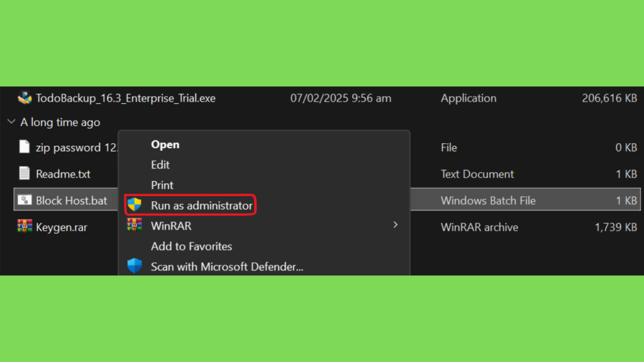Click the WinRAR books icon in context menu
This screenshot has height=362, width=644.
click(x=135, y=224)
